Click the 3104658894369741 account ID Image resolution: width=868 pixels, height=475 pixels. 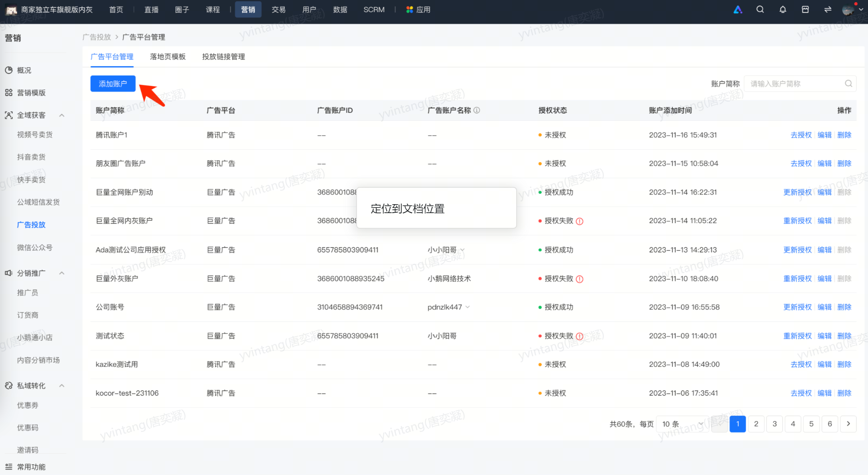point(350,307)
